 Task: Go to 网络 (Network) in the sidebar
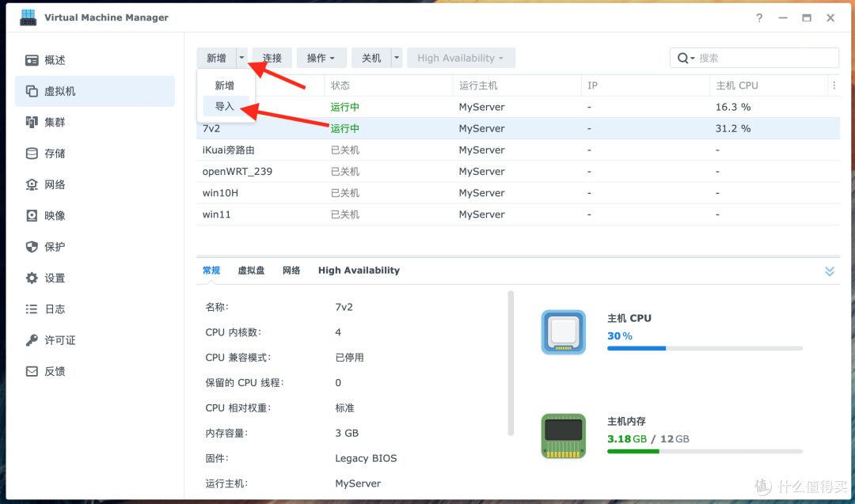(54, 184)
